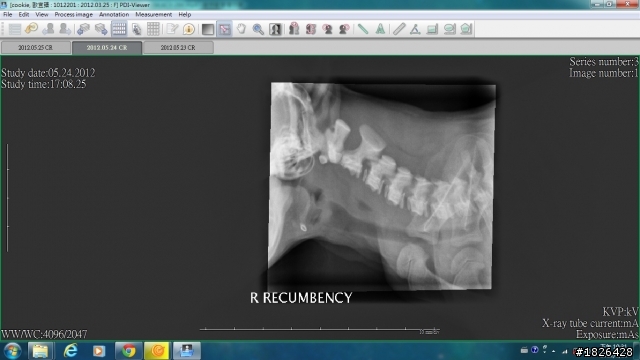
Task: Click the Study date:05.24.2012 overlay text
Action: [x=48, y=73]
